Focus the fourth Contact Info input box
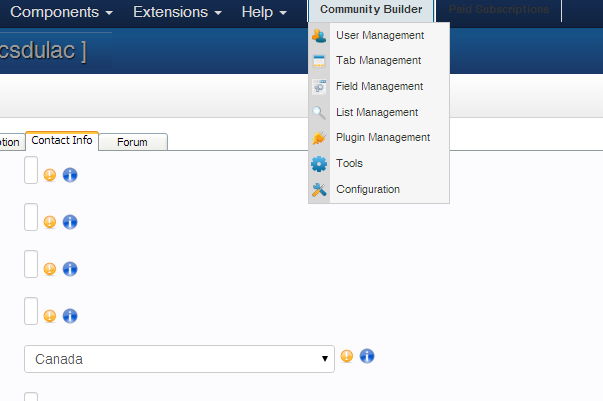Screen dimensions: 603x401 coord(31,311)
